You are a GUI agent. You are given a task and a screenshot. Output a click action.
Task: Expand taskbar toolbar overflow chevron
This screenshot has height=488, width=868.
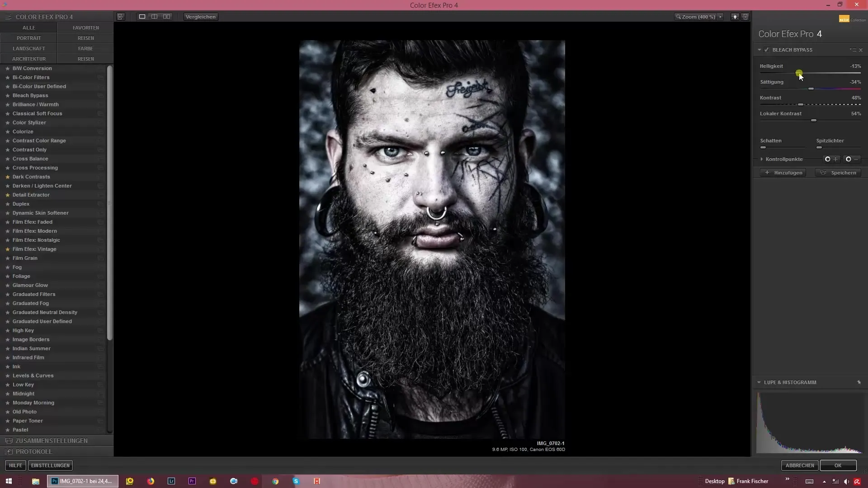pyautogui.click(x=788, y=479)
